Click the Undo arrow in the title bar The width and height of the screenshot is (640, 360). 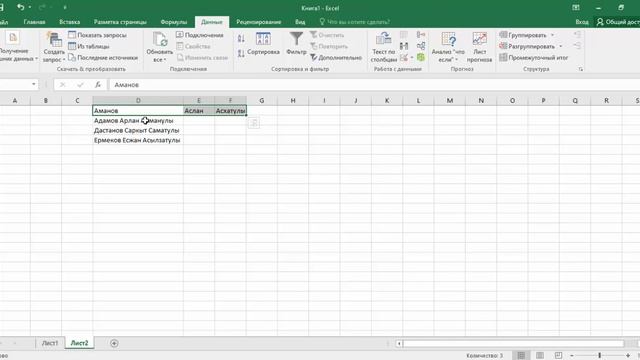click(x=20, y=7)
